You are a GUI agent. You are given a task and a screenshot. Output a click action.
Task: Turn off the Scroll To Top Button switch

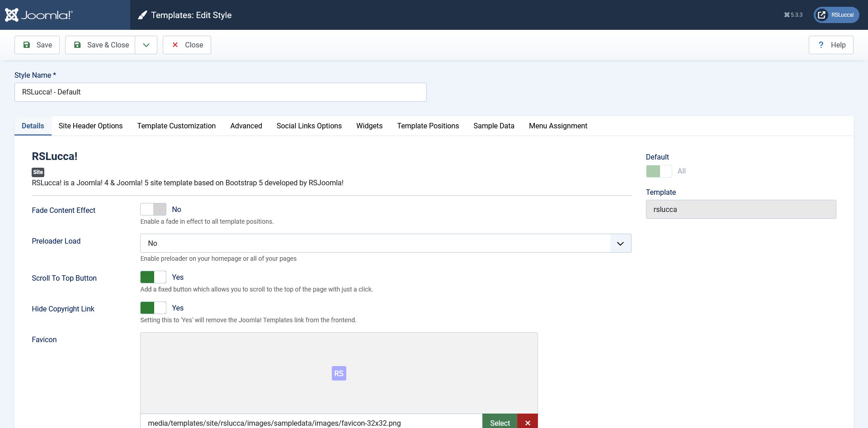[x=153, y=277]
